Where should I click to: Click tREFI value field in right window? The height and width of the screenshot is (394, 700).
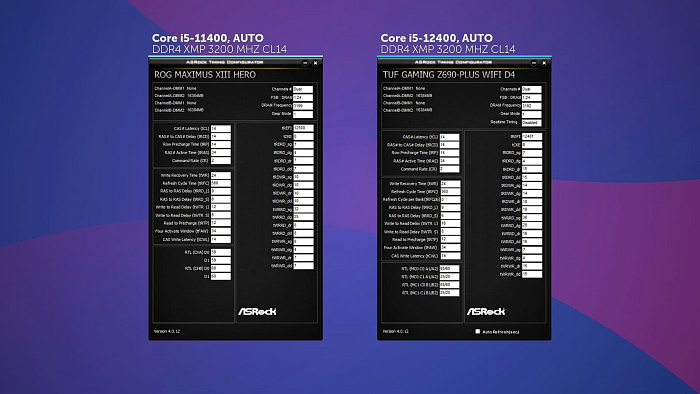pos(532,137)
